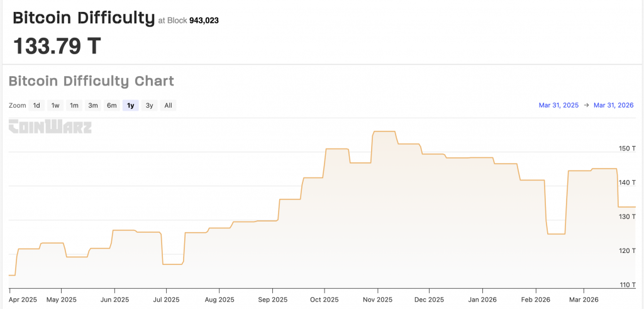Select the 1d zoom range
The image size is (644, 309).
click(x=36, y=105)
